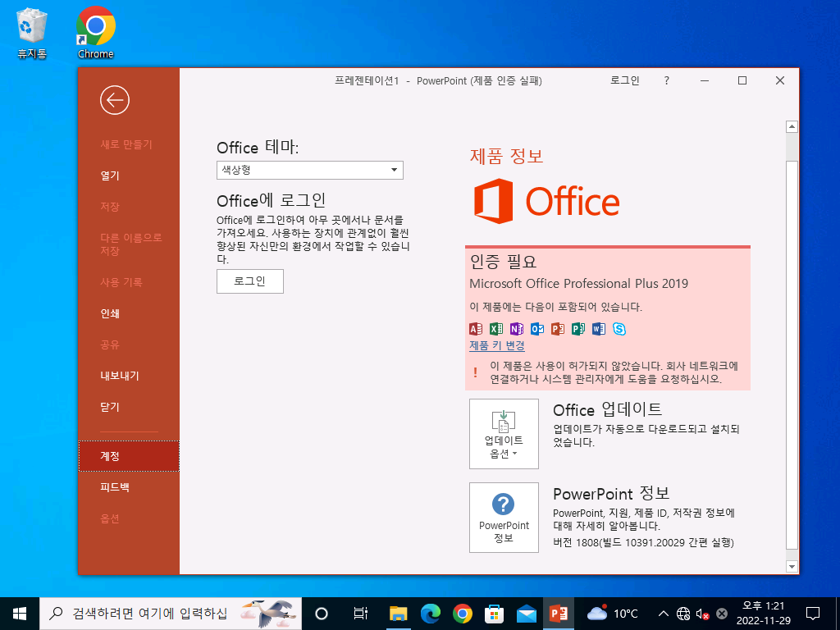Select 내보내기 in the sidebar

pos(120,376)
